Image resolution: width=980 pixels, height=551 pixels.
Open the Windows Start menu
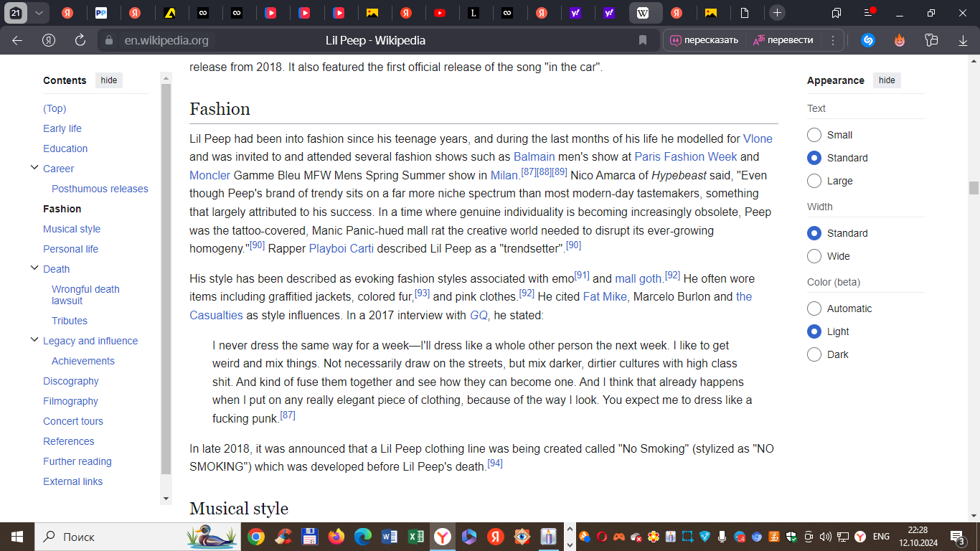click(17, 536)
